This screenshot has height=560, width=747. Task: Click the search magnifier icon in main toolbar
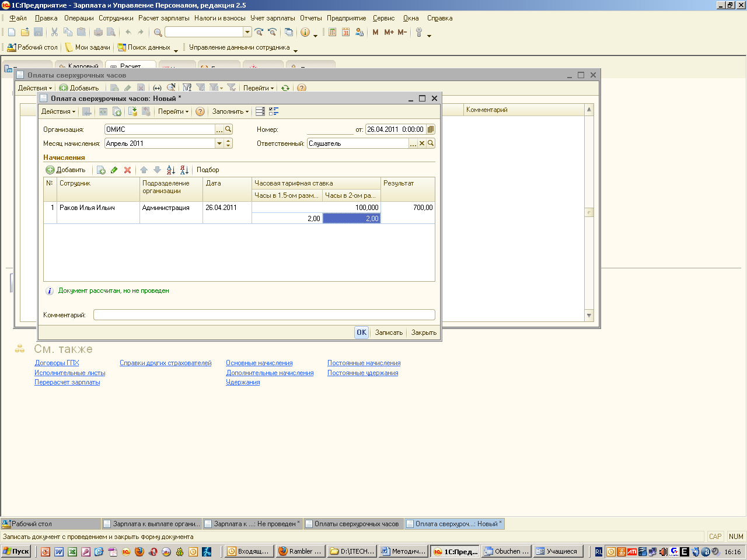click(158, 32)
